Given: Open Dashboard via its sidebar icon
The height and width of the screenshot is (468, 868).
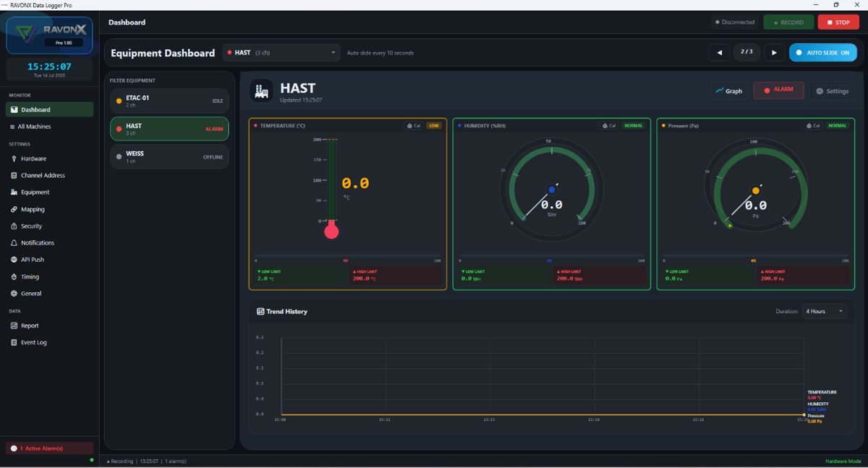Looking at the screenshot, I should point(14,110).
